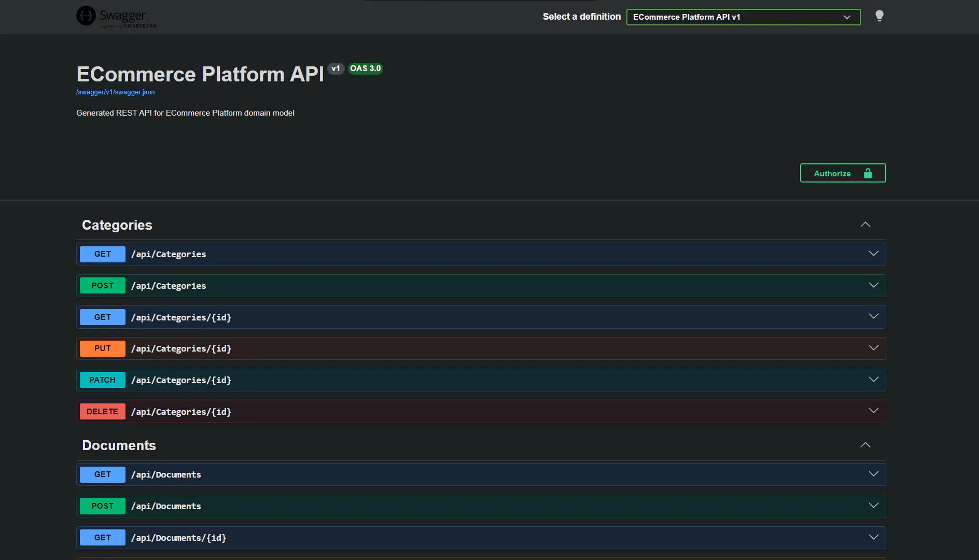Collapse the Categories section chevron
Viewport: 979px width, 560px height.
coord(865,225)
